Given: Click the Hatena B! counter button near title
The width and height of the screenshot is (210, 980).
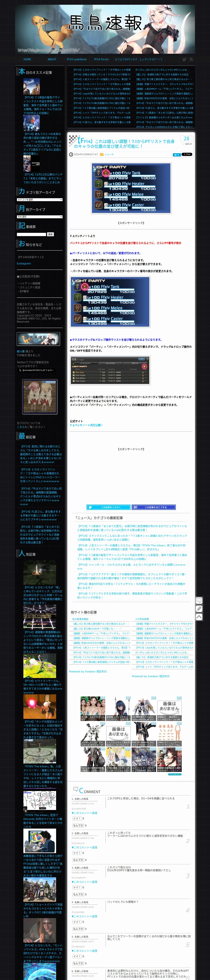Looking at the screenshot, I should point(176,155).
